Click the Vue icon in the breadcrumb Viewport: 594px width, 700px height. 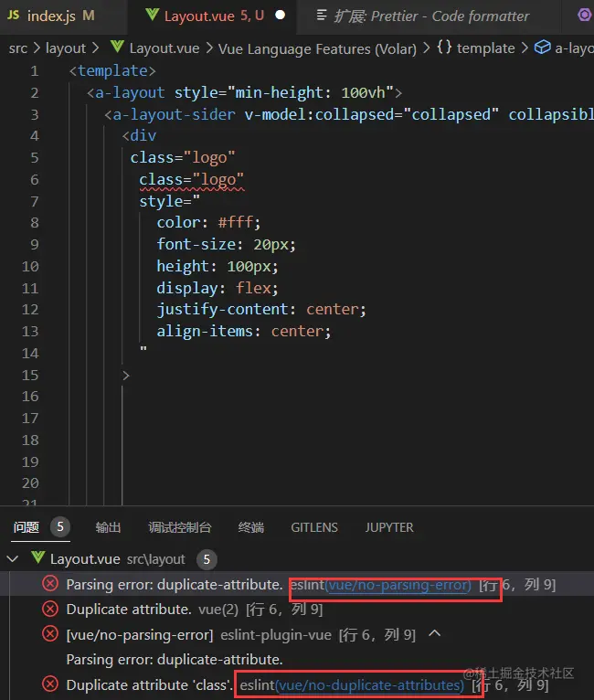(117, 47)
